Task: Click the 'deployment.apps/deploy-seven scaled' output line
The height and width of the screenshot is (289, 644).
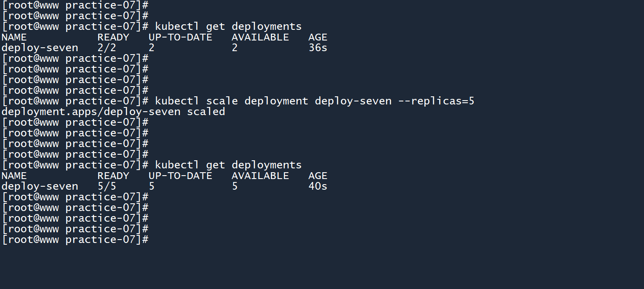Action: [x=113, y=112]
